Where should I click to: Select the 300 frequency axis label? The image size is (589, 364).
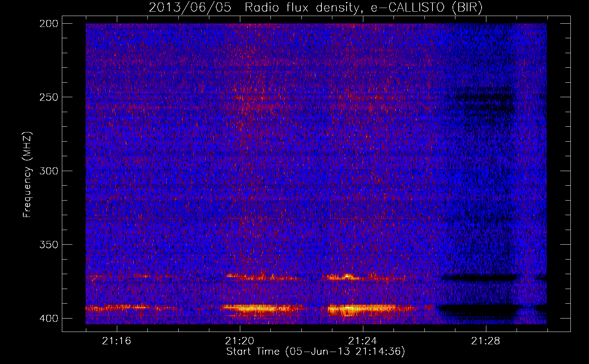pyautogui.click(x=48, y=171)
